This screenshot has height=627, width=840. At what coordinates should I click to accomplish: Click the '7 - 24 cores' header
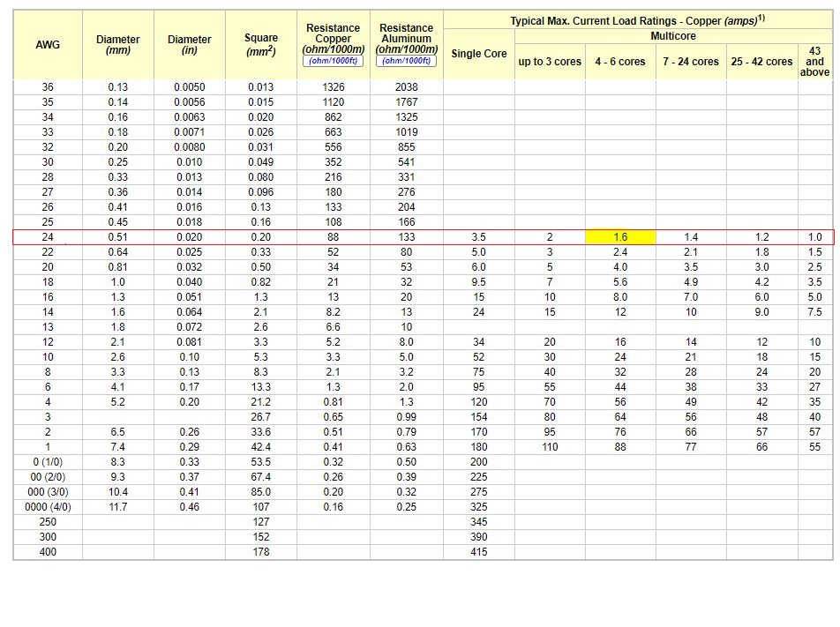(x=691, y=62)
